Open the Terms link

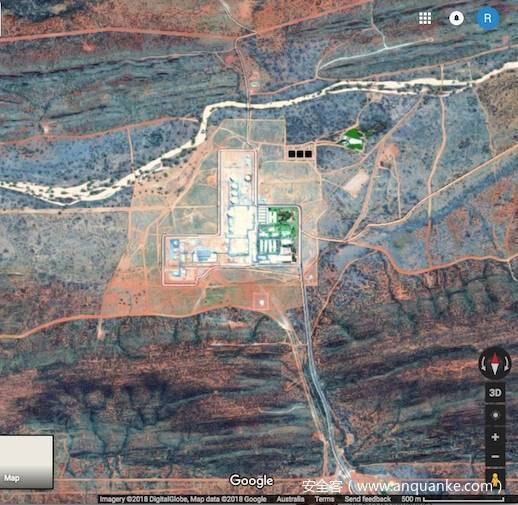coord(324,499)
